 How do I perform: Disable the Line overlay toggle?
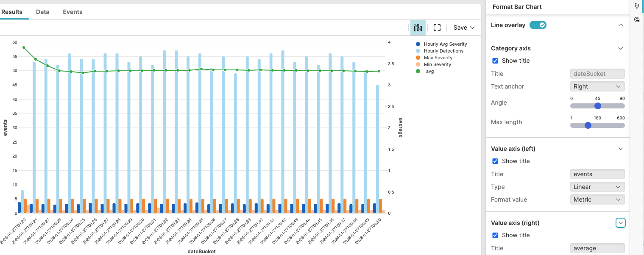pyautogui.click(x=538, y=25)
